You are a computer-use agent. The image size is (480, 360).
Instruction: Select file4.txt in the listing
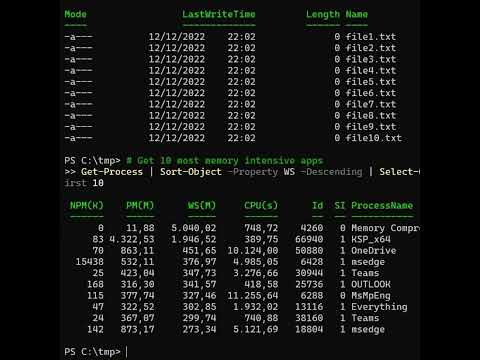(x=371, y=71)
